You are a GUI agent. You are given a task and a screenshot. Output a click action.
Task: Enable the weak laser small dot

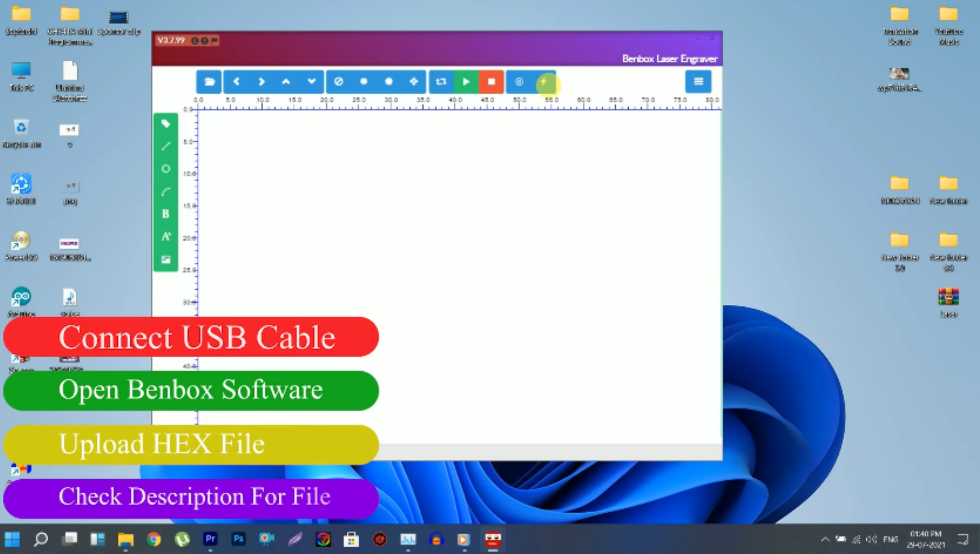point(364,82)
